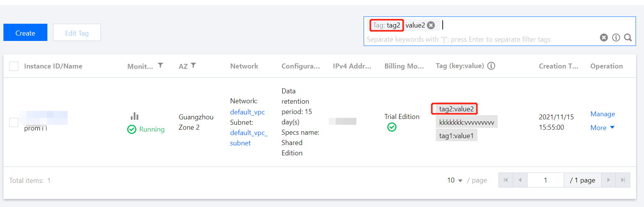The height and width of the screenshot is (207, 644).
Task: Open search help info icon
Action: pyautogui.click(x=616, y=37)
